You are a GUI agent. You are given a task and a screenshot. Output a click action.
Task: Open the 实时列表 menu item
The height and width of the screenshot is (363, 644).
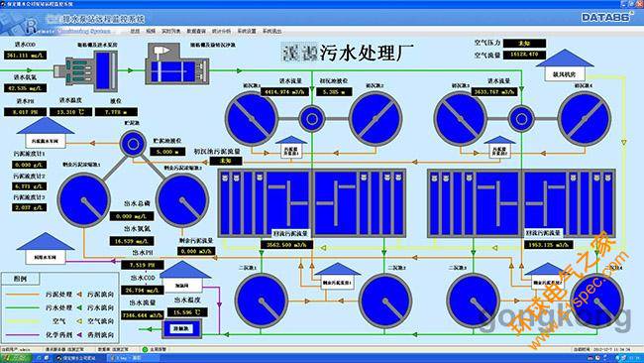click(x=170, y=32)
